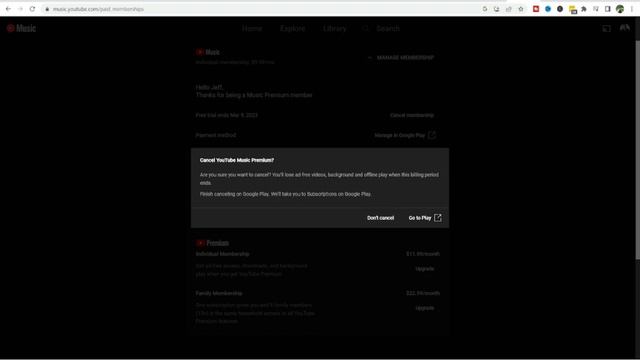Click the "Hello Jeff" greeting text
Screen dimensions: 640x360
(x=209, y=87)
